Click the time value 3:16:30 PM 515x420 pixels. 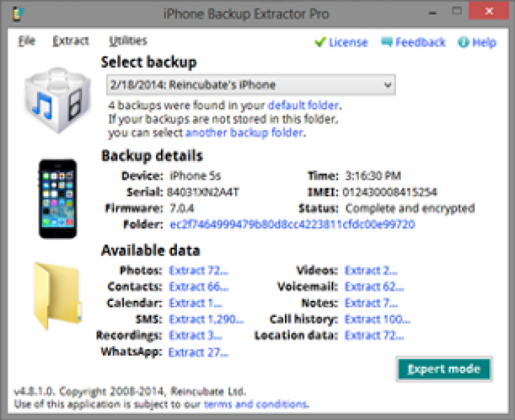(373, 176)
